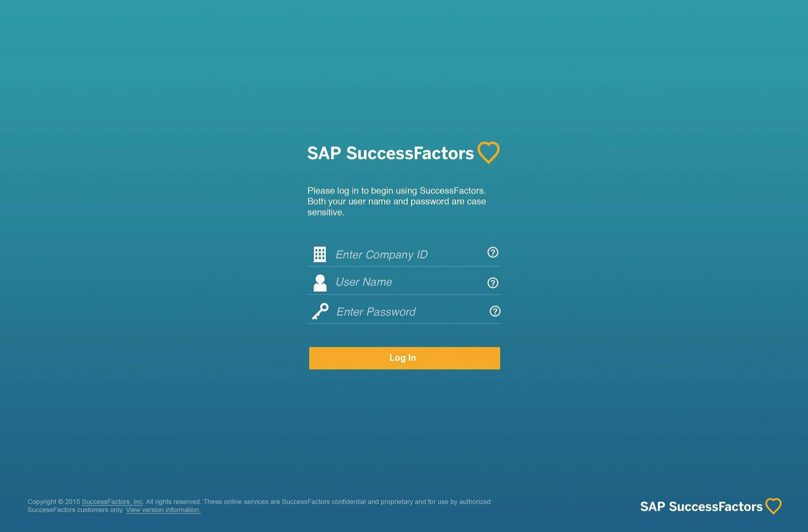The height and width of the screenshot is (532, 808).
Task: Click the SAP SuccessFactors text in the footer
Action: coord(701,507)
